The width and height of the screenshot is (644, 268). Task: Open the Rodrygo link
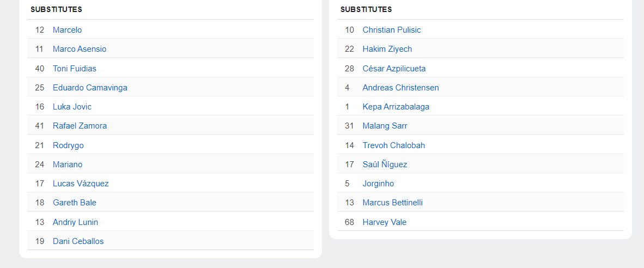pos(68,145)
